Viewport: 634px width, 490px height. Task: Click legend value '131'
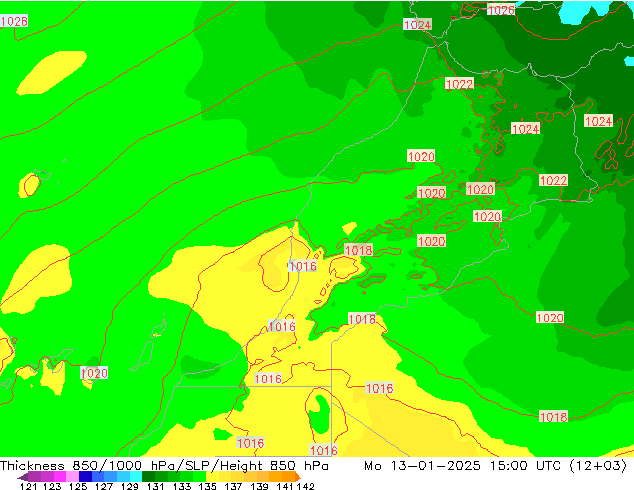tap(156, 486)
